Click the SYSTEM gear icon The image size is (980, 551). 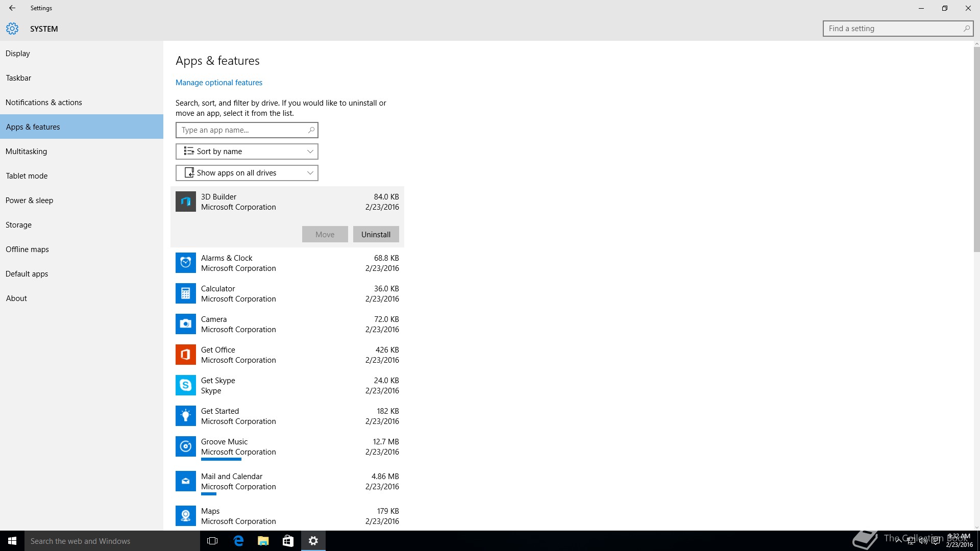[12, 29]
